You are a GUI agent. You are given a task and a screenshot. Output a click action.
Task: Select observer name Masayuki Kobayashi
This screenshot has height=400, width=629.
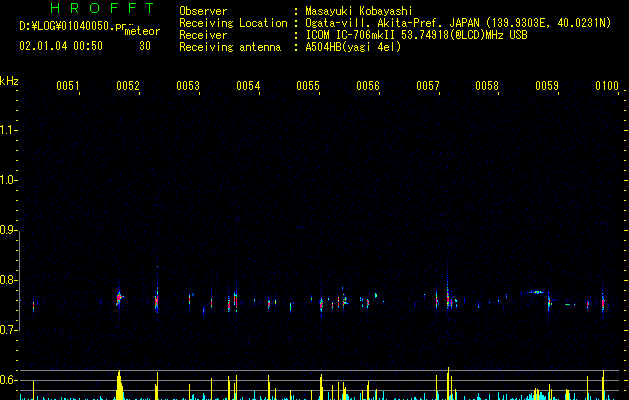click(359, 11)
